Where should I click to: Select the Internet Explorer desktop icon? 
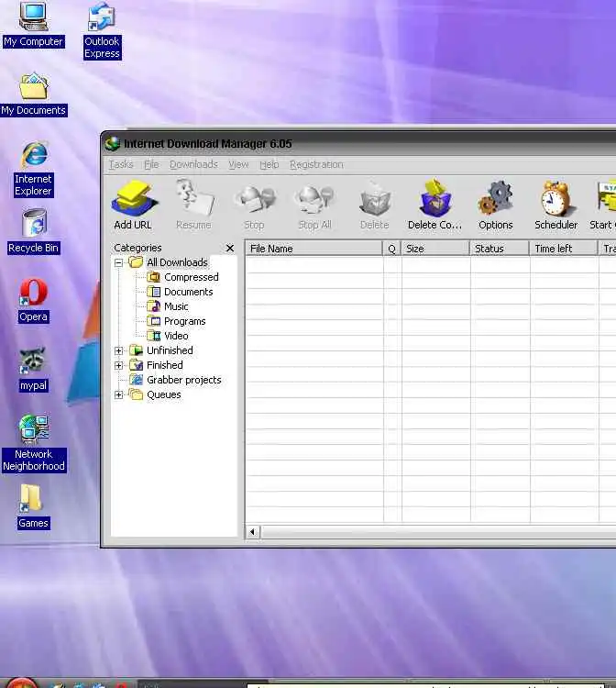point(33,169)
